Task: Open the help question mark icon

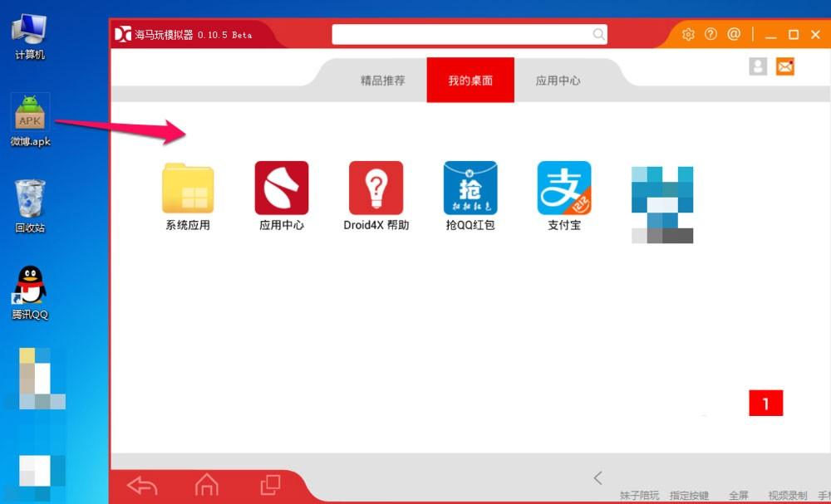Action: (x=711, y=34)
